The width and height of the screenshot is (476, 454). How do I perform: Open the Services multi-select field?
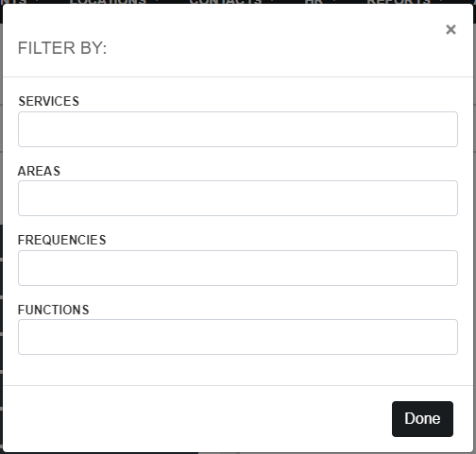tap(238, 129)
